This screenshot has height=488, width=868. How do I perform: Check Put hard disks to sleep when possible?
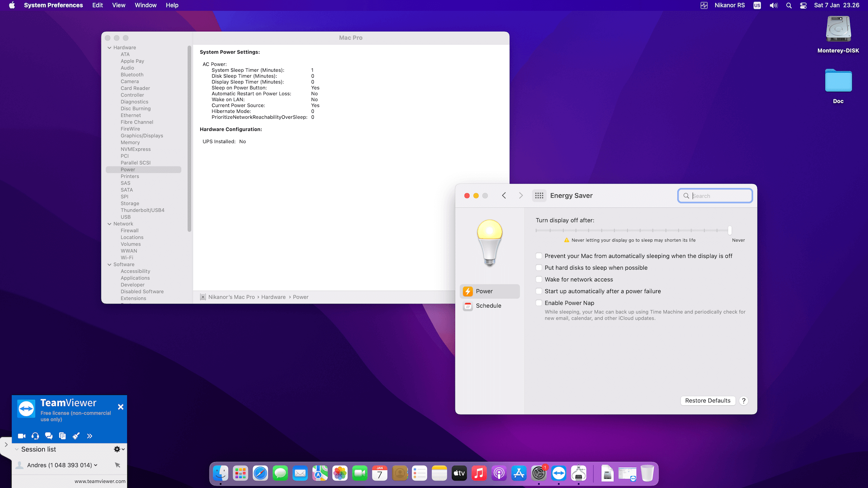point(539,268)
